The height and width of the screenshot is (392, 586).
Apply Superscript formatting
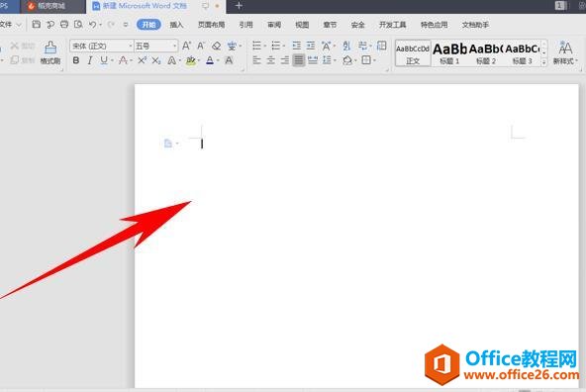coord(142,60)
